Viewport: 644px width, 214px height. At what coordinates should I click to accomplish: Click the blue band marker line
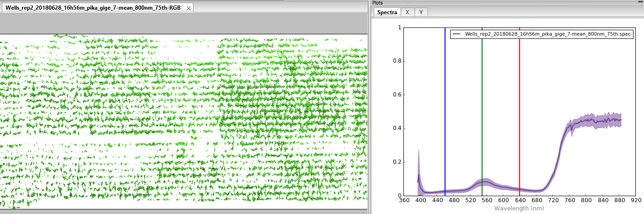coord(445,112)
